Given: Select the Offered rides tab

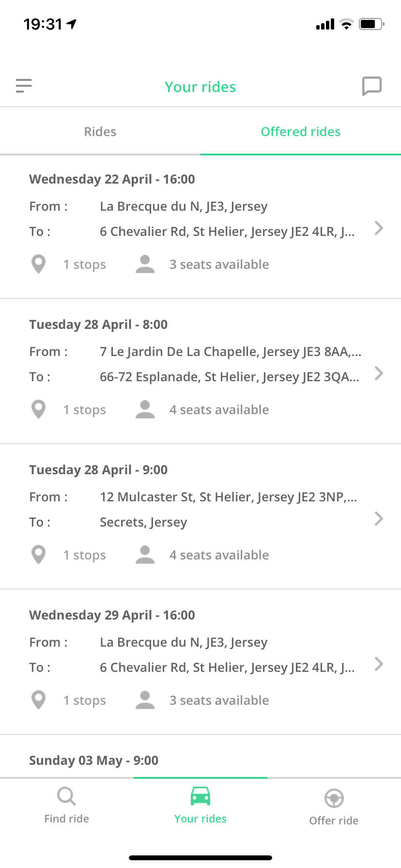Looking at the screenshot, I should [301, 132].
